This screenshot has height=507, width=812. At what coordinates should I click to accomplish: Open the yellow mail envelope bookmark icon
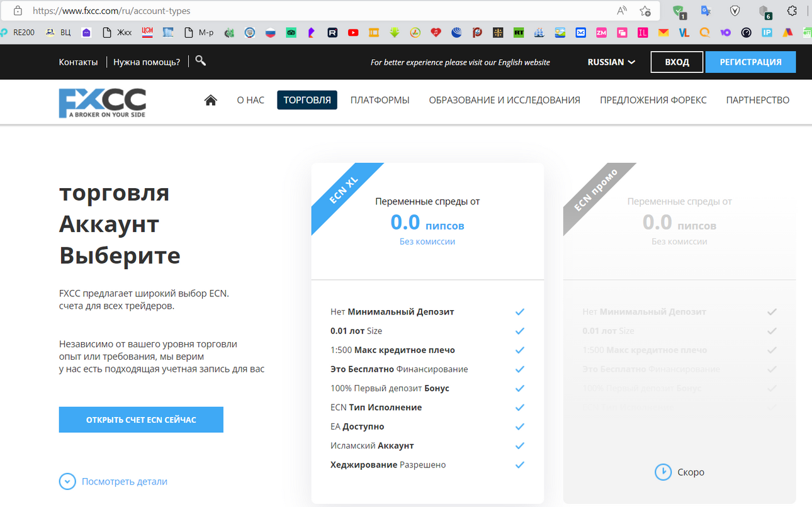663,33
